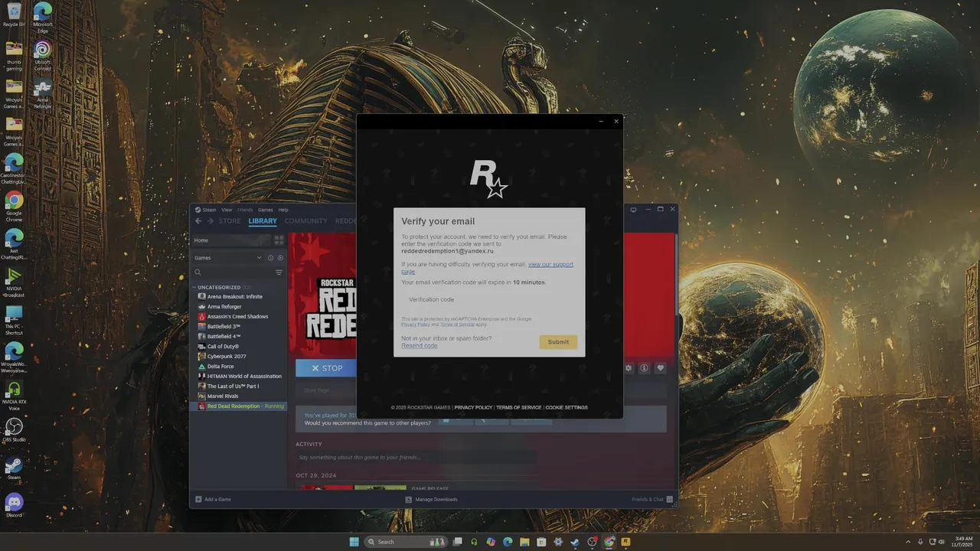980x551 pixels.
Task: Select Arena Breakout: Infinite in library
Action: 238,296
